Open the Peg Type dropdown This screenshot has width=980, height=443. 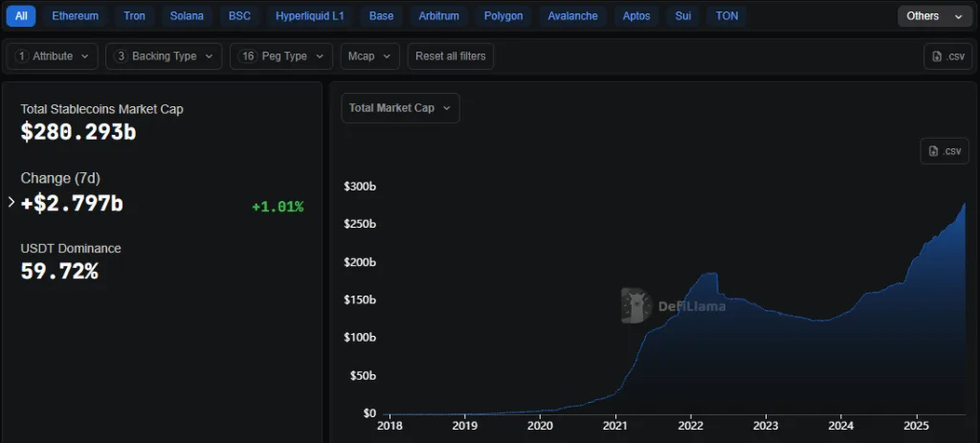(280, 56)
